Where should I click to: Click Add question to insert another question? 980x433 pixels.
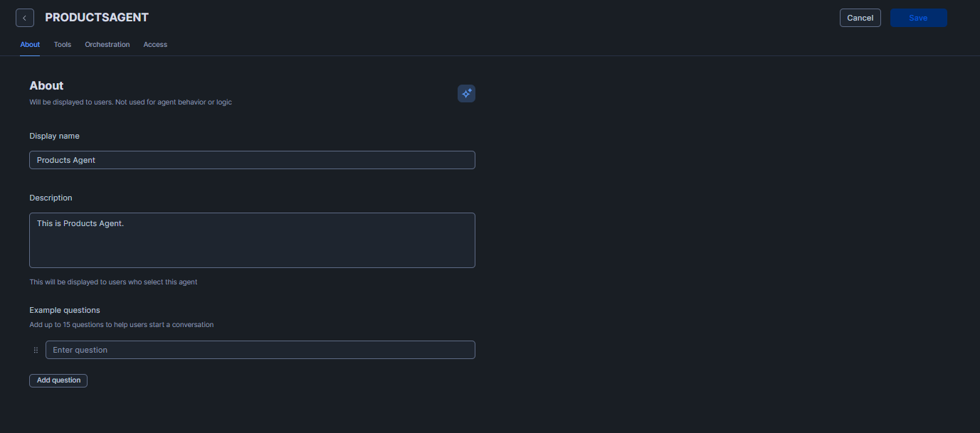58,380
